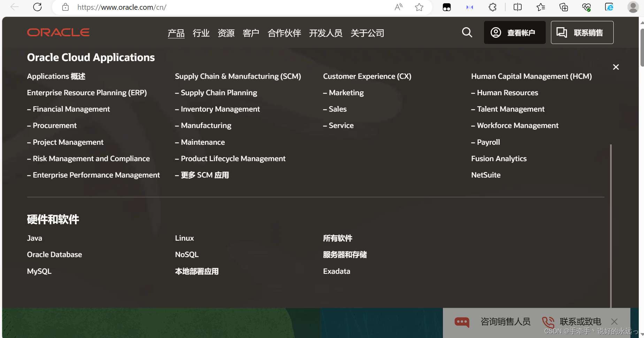The height and width of the screenshot is (338, 644).
Task: Close the Oracle Cloud Applications mega menu
Action: pos(615,67)
